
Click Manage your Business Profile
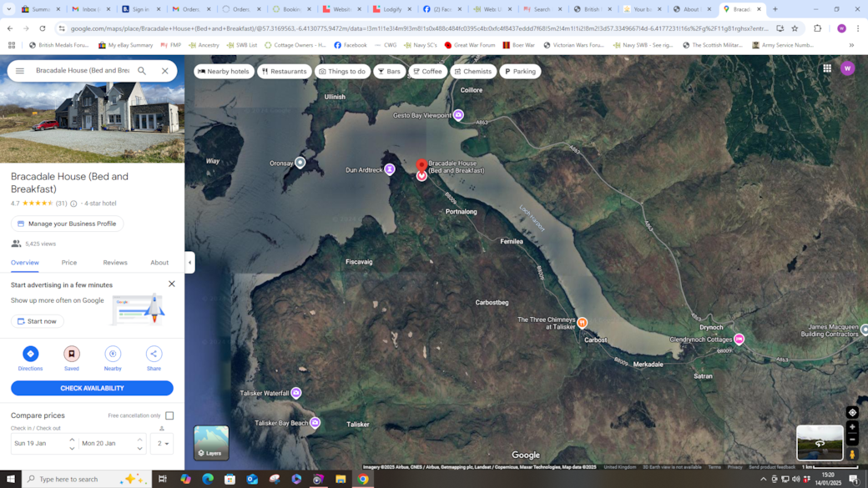pos(67,224)
